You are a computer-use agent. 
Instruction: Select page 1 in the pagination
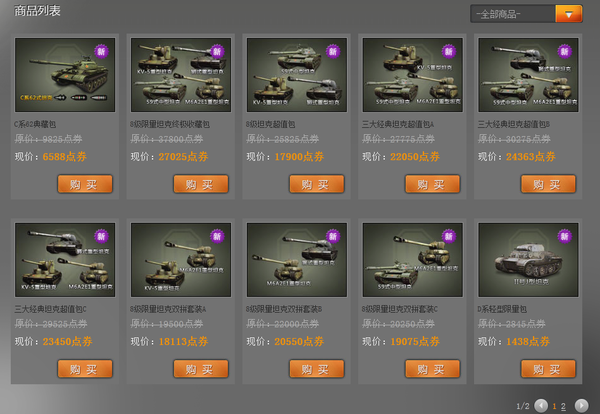pyautogui.click(x=554, y=406)
